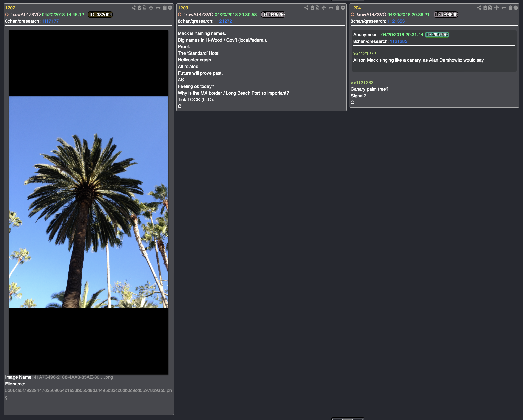Click the Anonymous poster name
This screenshot has width=523, height=420.
point(365,35)
